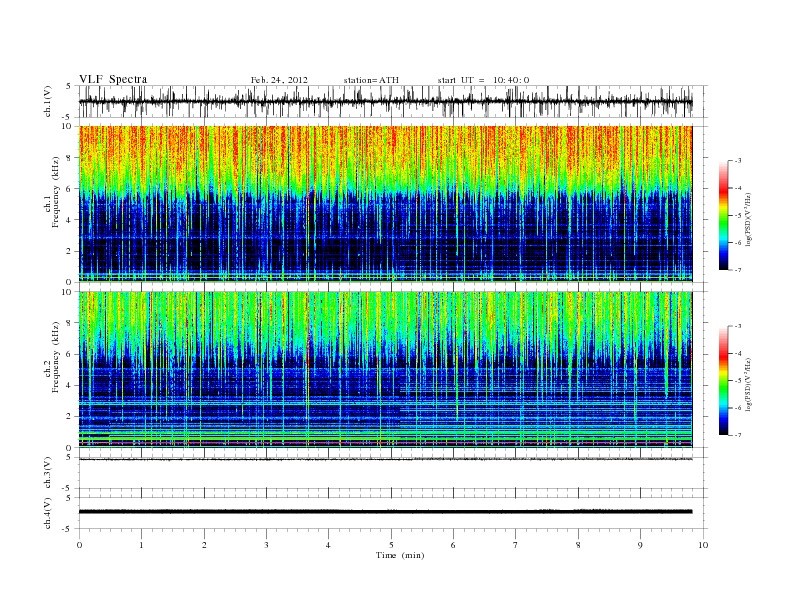
Task: Click the 6 kHz tick label on ch.2 spectrogram
Action: (x=70, y=354)
